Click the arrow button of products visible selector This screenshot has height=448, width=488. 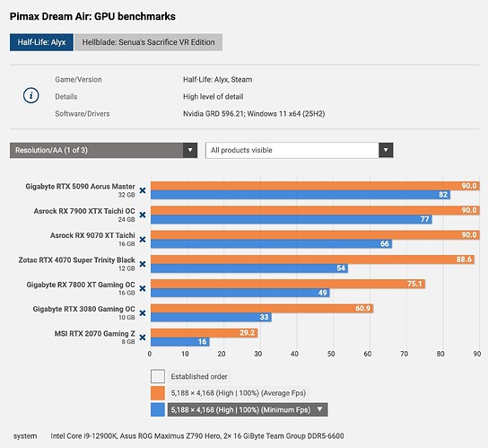click(x=386, y=150)
